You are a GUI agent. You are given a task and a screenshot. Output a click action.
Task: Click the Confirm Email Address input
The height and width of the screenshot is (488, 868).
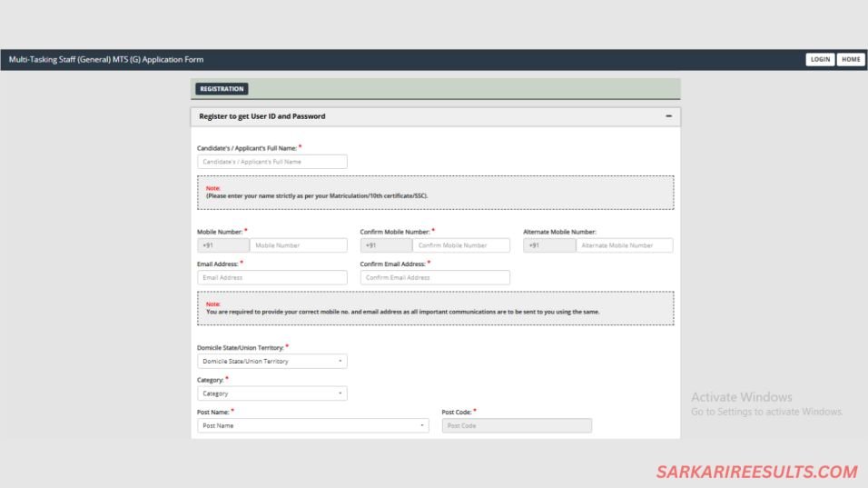coord(435,278)
